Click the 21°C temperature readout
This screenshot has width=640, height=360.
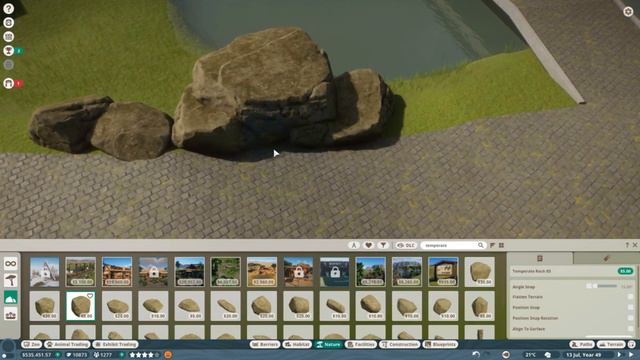(531, 355)
